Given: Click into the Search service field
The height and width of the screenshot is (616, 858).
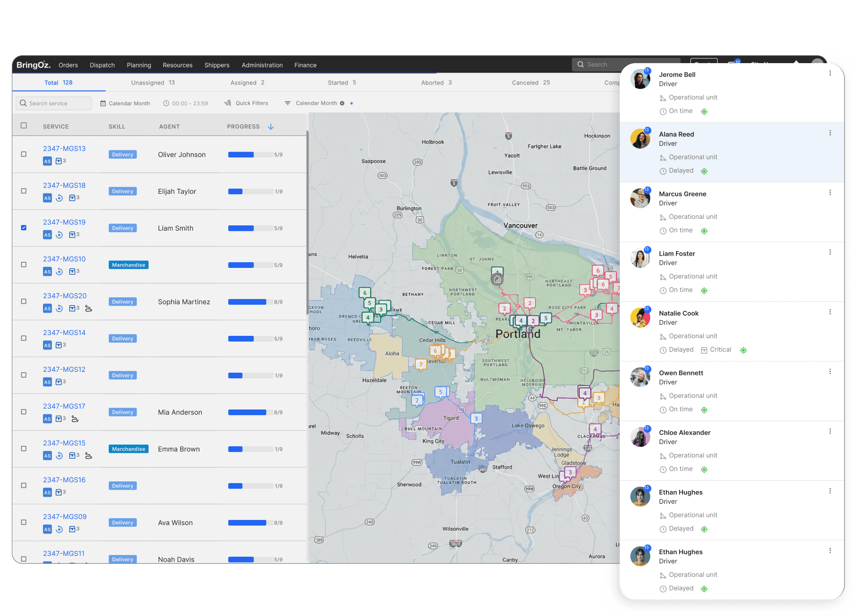Looking at the screenshot, I should point(54,103).
